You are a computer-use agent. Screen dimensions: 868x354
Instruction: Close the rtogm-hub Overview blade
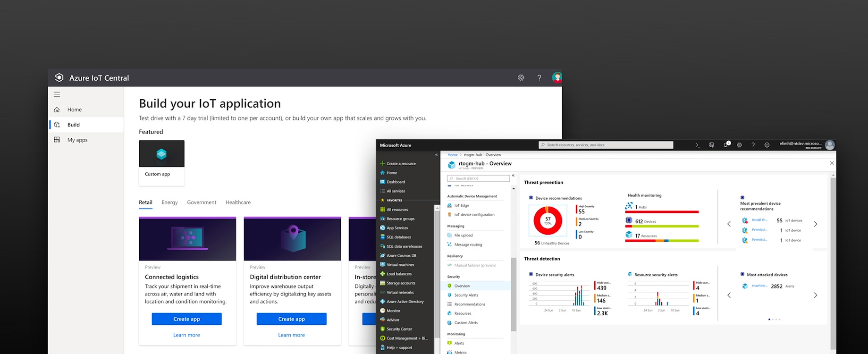pyautogui.click(x=832, y=163)
